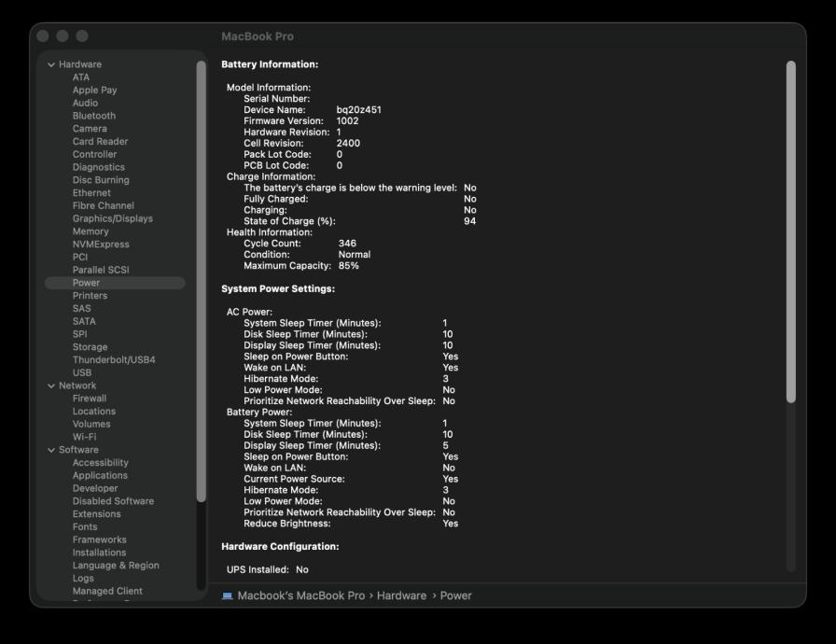Viewport: 836px width, 644px height.
Task: Click Power in the bottom path bar
Action: coord(455,595)
